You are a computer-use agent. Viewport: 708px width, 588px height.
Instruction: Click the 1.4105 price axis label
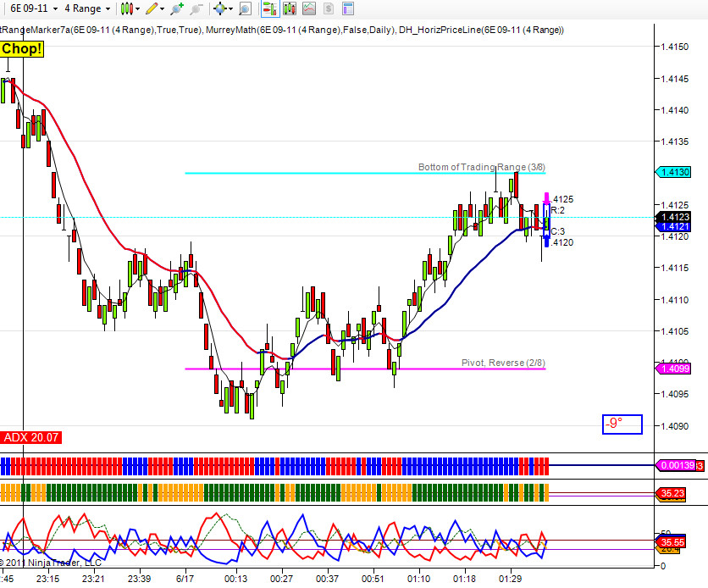pyautogui.click(x=675, y=331)
